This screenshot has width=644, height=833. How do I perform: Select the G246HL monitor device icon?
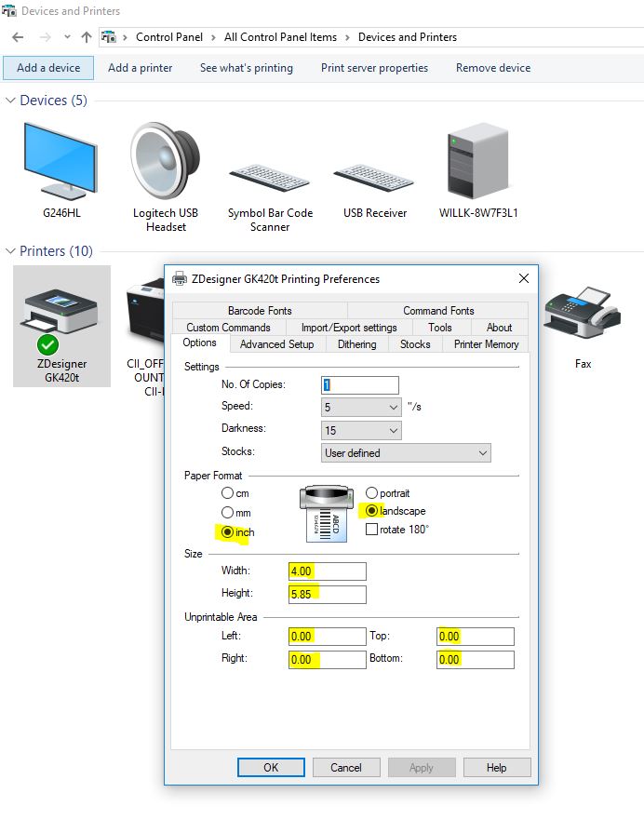[x=60, y=160]
